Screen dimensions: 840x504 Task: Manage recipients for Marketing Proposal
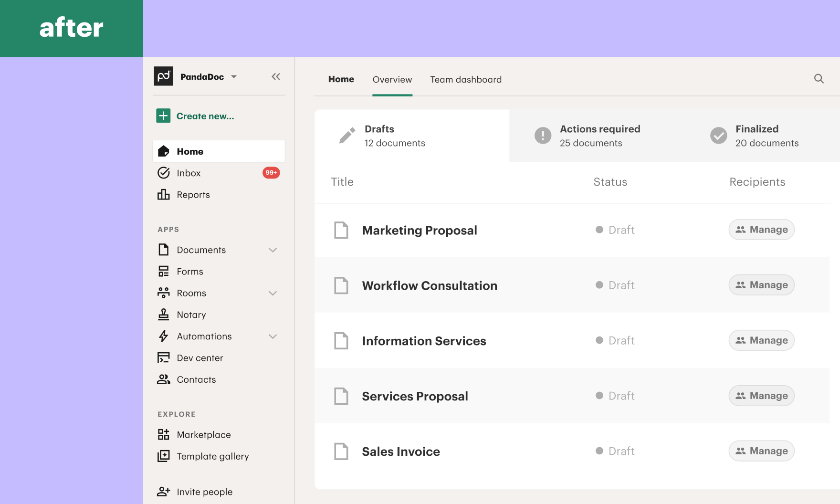(x=761, y=230)
